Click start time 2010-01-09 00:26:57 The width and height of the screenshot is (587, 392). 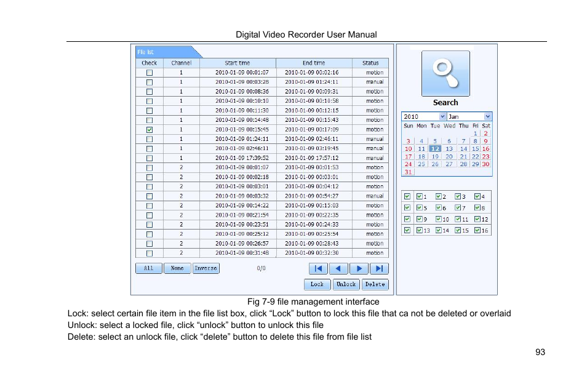tap(242, 244)
